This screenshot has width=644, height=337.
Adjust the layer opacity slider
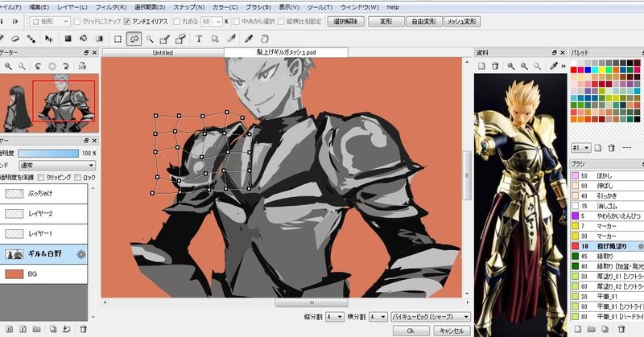pyautogui.click(x=48, y=153)
